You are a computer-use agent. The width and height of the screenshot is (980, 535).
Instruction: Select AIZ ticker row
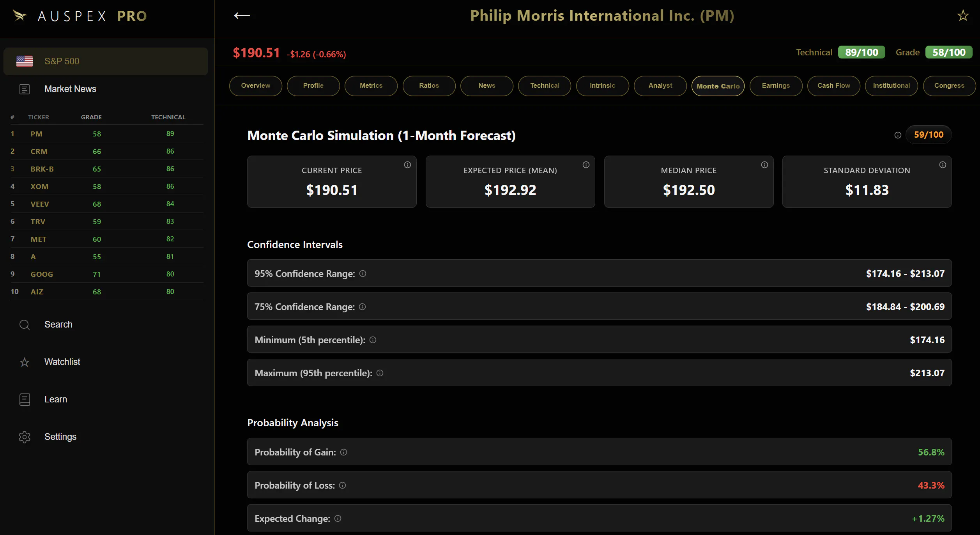click(x=107, y=292)
